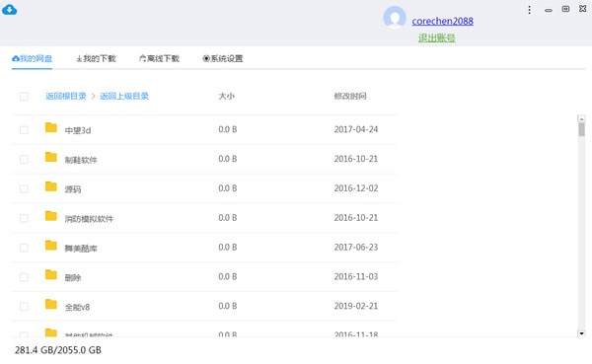Open the 源码 folder icon
This screenshot has height=364, width=592.
point(51,186)
